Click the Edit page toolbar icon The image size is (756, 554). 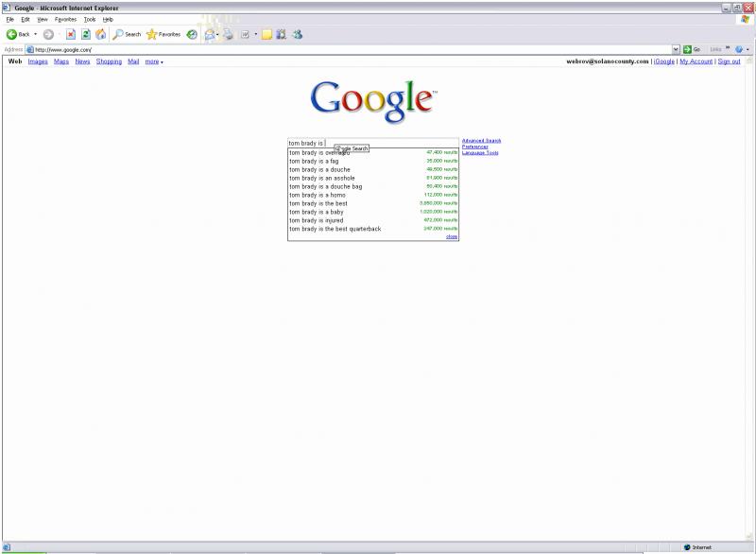245,34
